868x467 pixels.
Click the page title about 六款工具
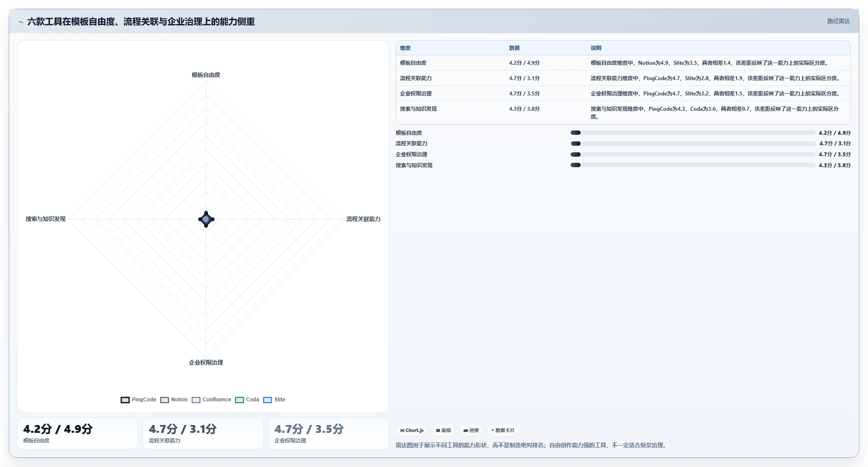pyautogui.click(x=141, y=21)
